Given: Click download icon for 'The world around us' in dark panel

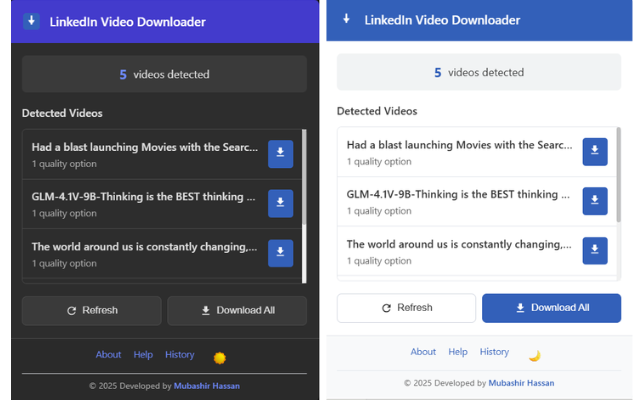Looking at the screenshot, I should point(280,253).
